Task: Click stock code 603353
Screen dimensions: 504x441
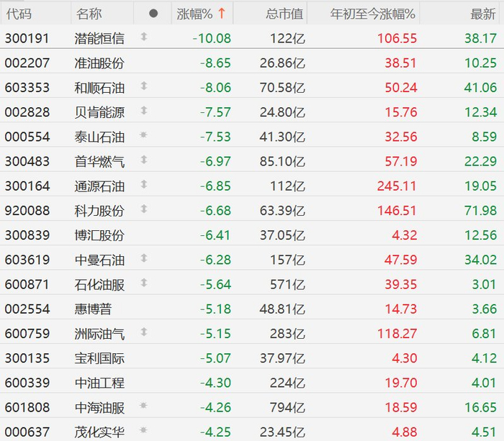Action: [x=27, y=88]
